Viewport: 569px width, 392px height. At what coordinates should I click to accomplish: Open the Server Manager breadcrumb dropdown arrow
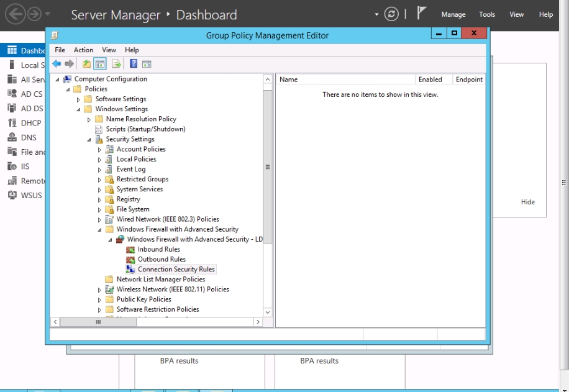pyautogui.click(x=376, y=14)
